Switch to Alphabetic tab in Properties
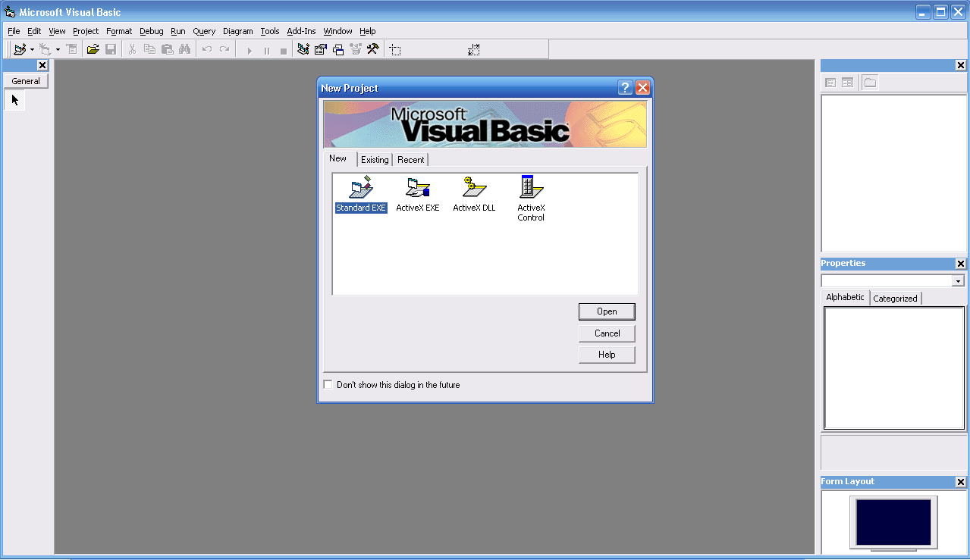The image size is (970, 560). pos(845,297)
